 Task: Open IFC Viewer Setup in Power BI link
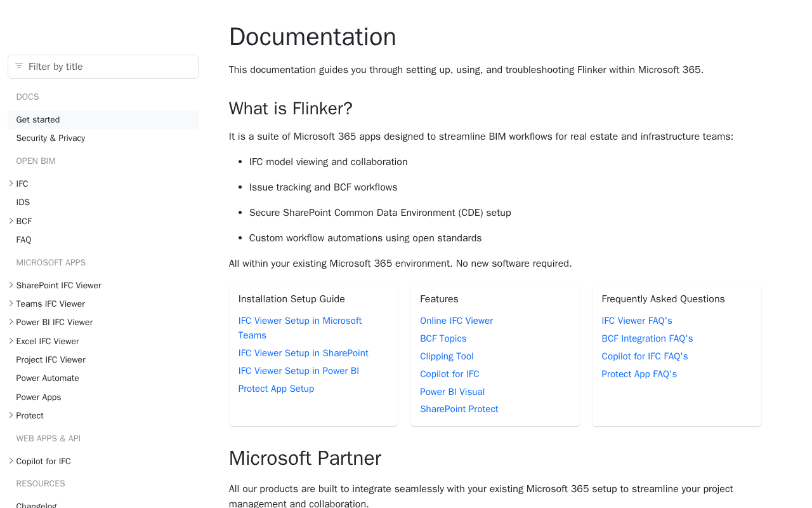(299, 371)
